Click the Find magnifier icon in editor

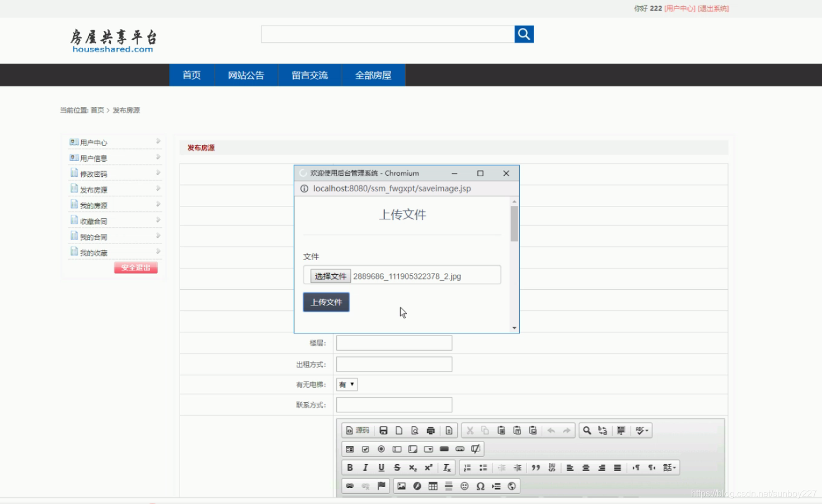(x=587, y=430)
